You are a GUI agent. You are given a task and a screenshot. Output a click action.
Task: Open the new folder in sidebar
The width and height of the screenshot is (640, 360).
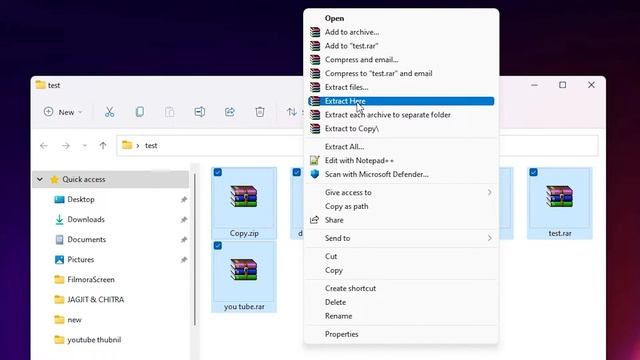pyautogui.click(x=74, y=320)
